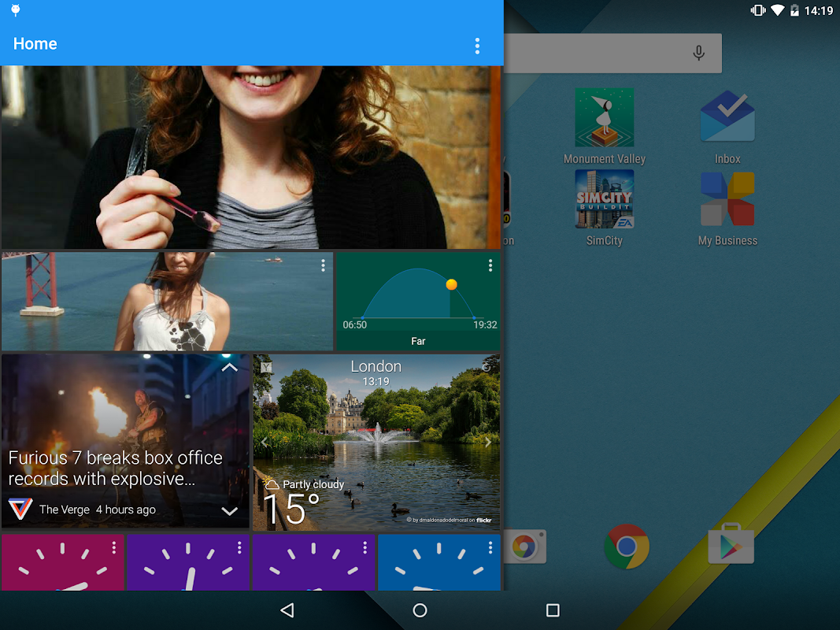Tap the partly cloudy weather icon
The width and height of the screenshot is (840, 630).
(x=272, y=484)
